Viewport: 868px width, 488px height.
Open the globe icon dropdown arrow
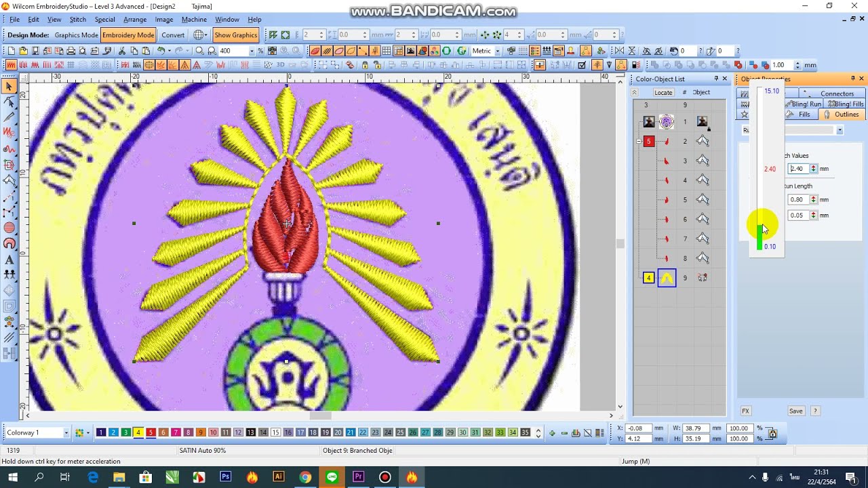pyautogui.click(x=205, y=35)
